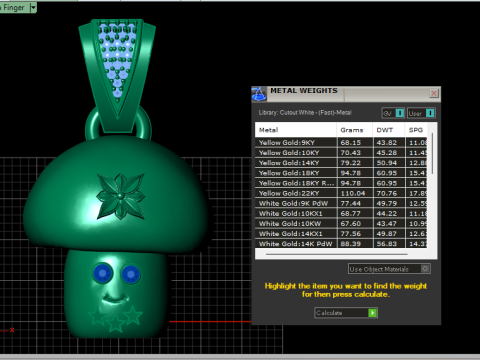This screenshot has width=480, height=360.
Task: Close the Metal Weights panel
Action: pyautogui.click(x=434, y=93)
